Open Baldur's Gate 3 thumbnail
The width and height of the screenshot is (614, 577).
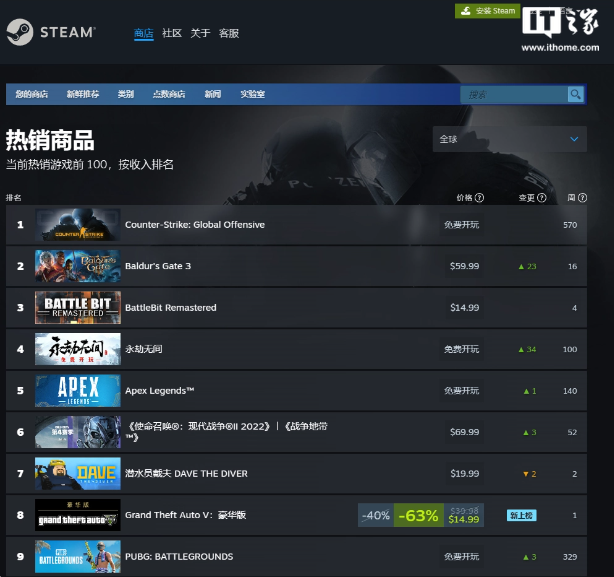(x=78, y=266)
